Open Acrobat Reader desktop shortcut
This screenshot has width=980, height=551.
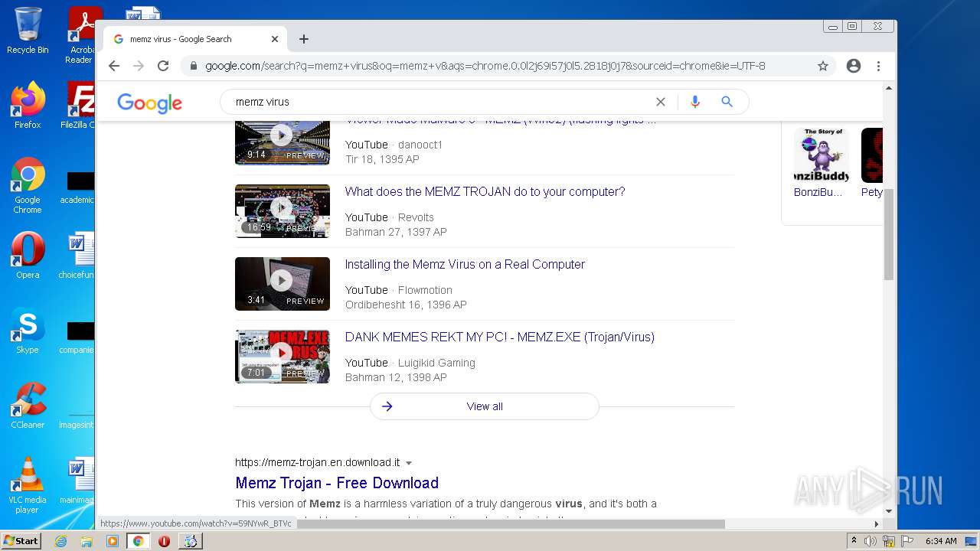[x=82, y=35]
